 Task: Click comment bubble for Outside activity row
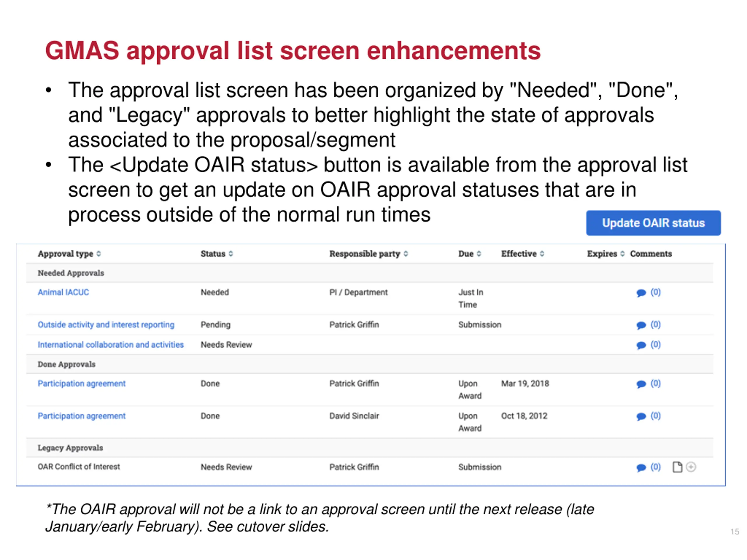pos(641,325)
